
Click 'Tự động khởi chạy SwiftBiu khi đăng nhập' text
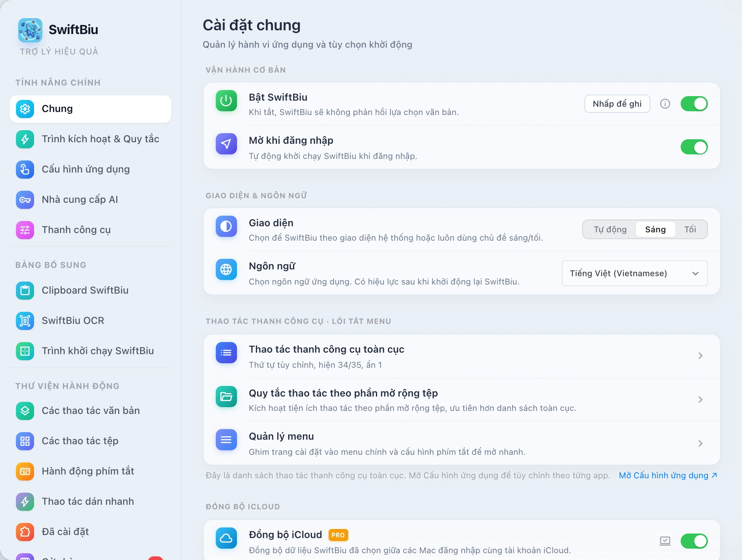333,156
